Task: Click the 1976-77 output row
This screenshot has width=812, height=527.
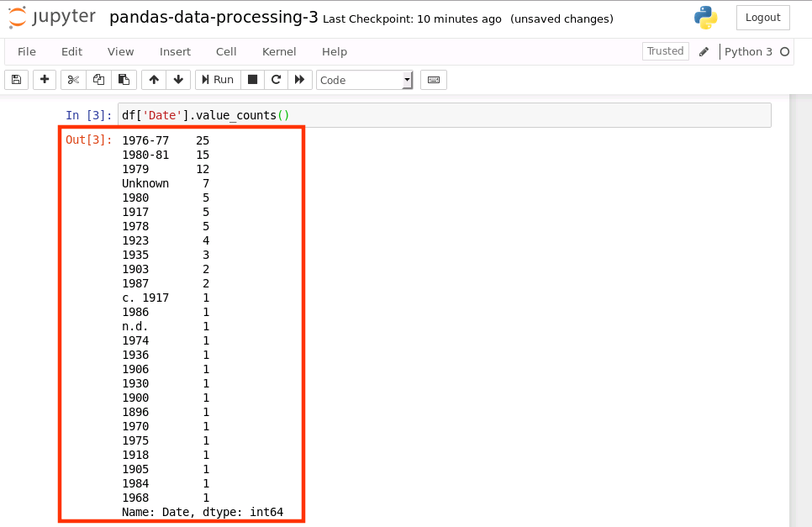Action: pyautogui.click(x=166, y=140)
